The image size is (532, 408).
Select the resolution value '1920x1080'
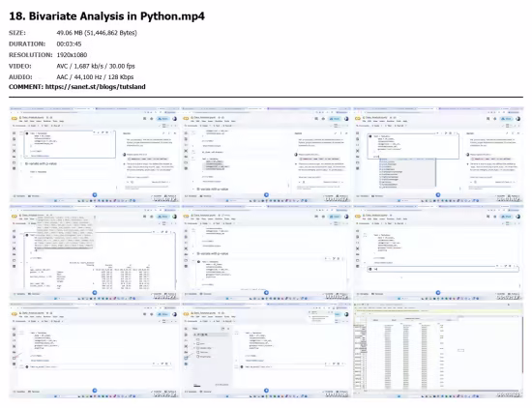(72, 55)
